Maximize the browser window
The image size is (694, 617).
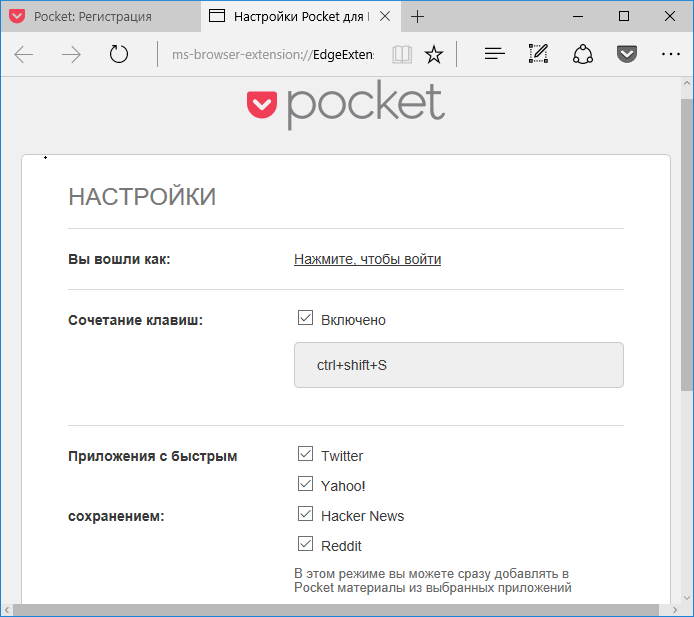624,16
